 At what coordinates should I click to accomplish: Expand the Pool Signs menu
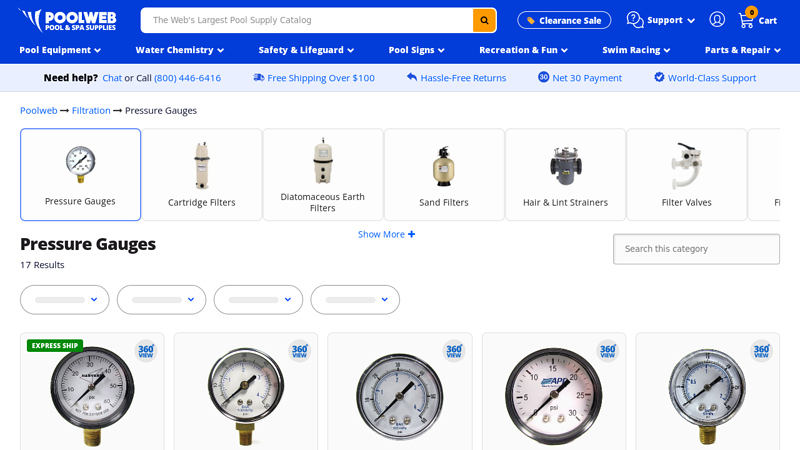tap(416, 50)
